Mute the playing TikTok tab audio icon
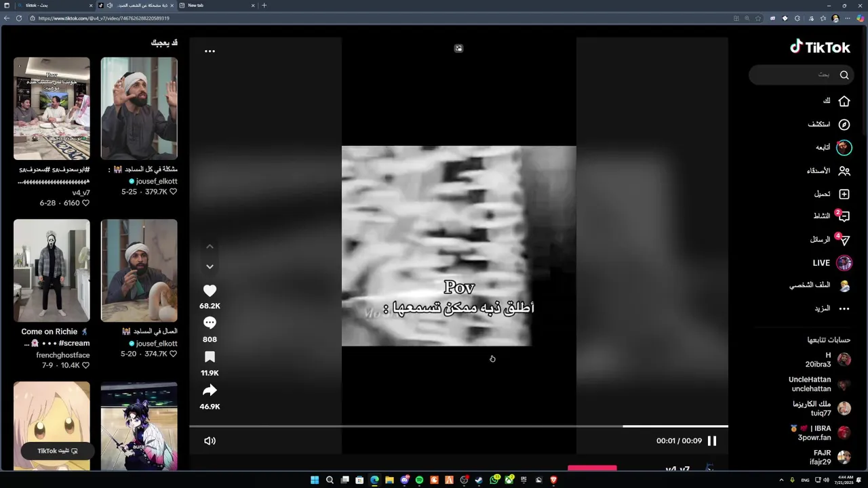Screen dimensions: 868x488 tap(109, 5)
